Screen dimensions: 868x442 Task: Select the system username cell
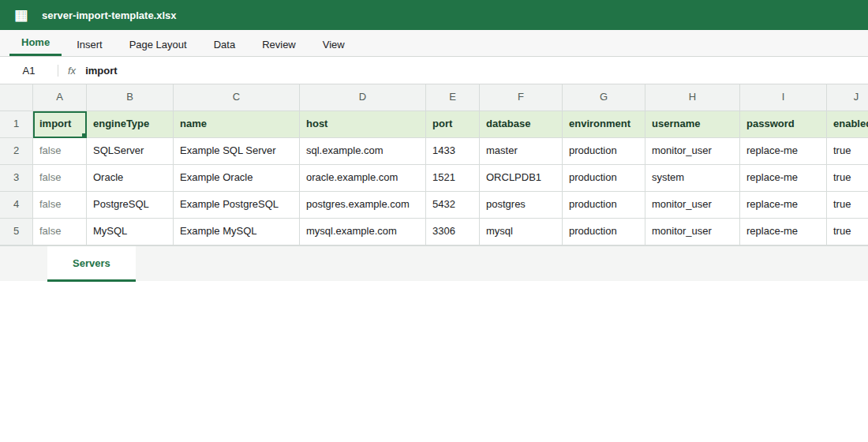coord(692,178)
